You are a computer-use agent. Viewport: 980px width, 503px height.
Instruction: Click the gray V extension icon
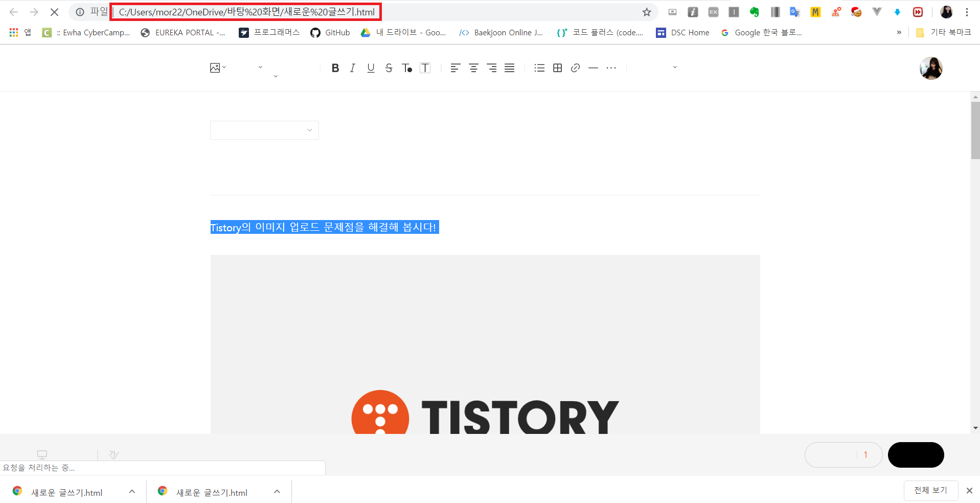877,12
